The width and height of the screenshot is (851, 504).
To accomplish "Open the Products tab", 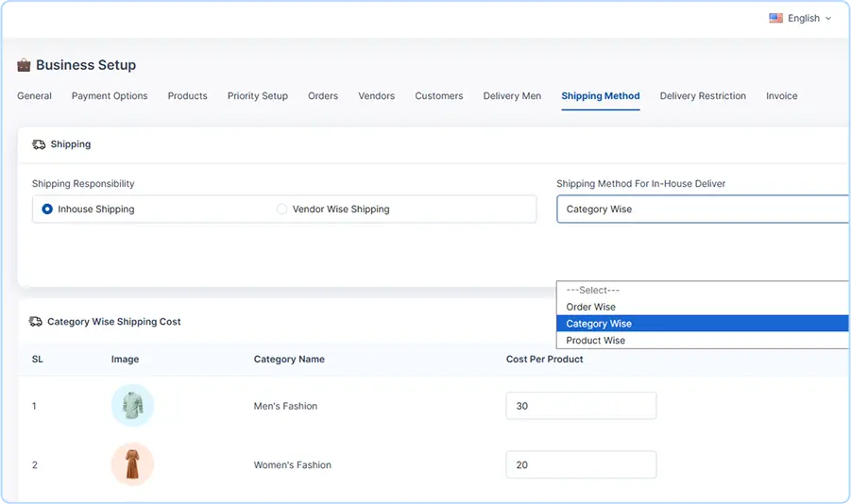I will pyautogui.click(x=187, y=96).
